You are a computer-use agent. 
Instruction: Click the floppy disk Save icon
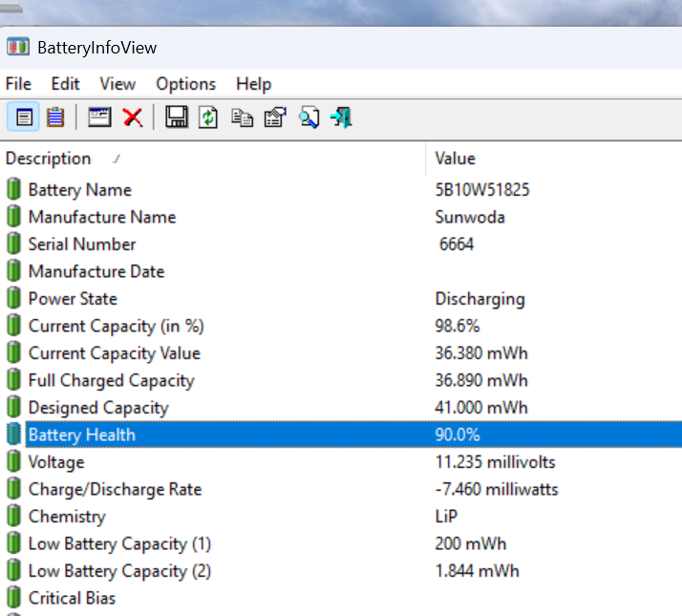point(176,117)
